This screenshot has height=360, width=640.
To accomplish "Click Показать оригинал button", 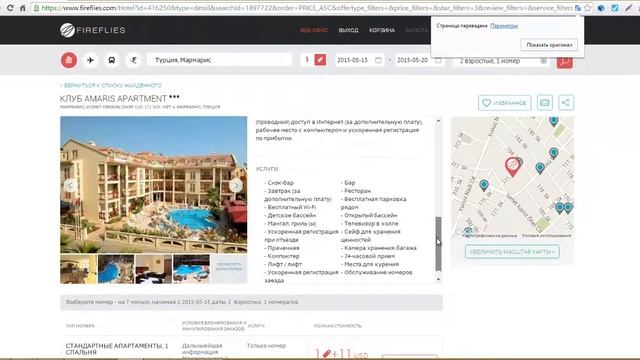I will [549, 45].
